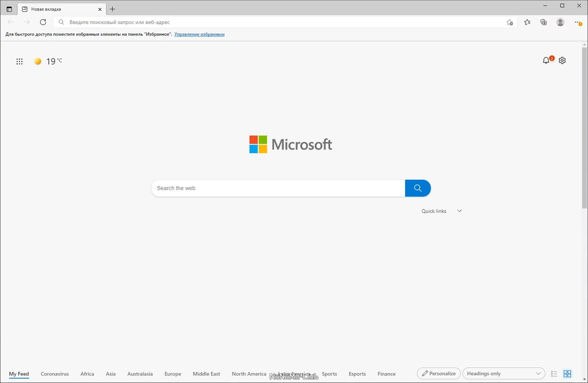
Task: Add this page to favorites star
Action: pyautogui.click(x=510, y=22)
